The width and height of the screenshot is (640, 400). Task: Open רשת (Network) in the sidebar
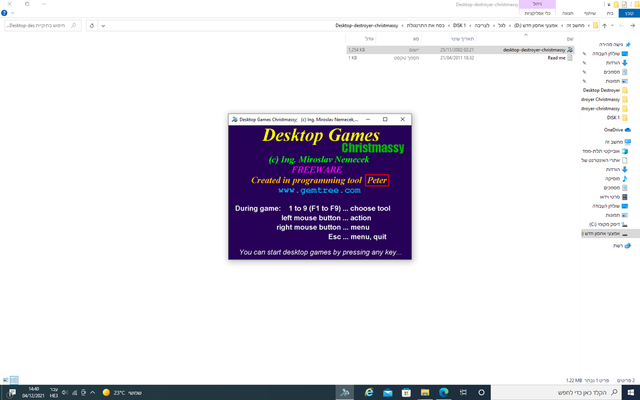(x=622, y=246)
